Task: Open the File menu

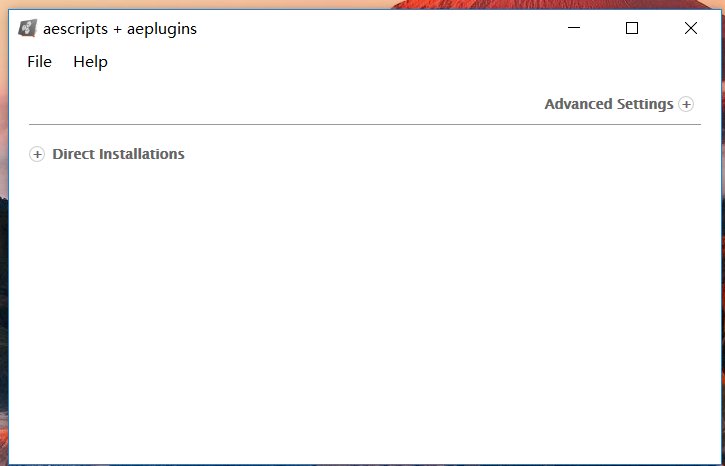Action: [x=39, y=61]
